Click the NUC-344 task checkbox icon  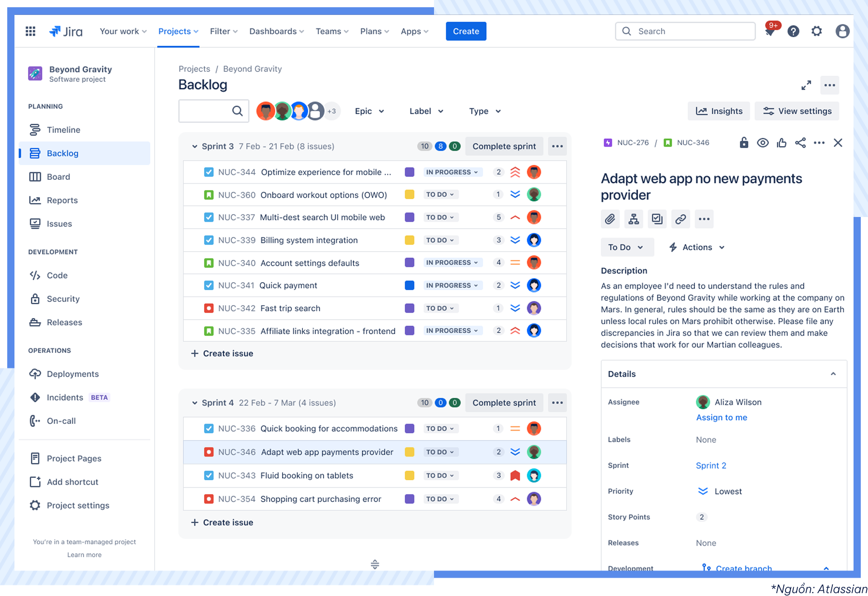pos(209,172)
